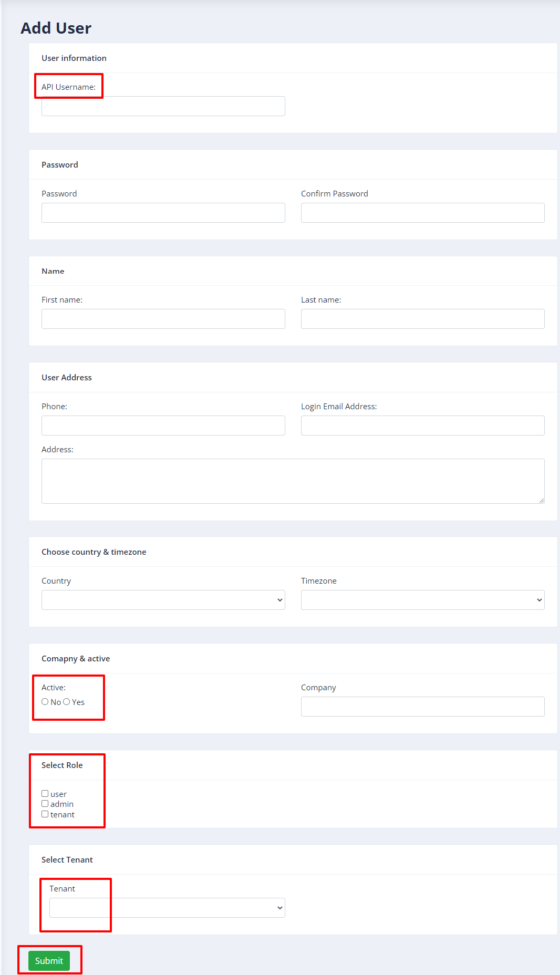Focus the Password text box
This screenshot has height=975, width=560.
[163, 213]
